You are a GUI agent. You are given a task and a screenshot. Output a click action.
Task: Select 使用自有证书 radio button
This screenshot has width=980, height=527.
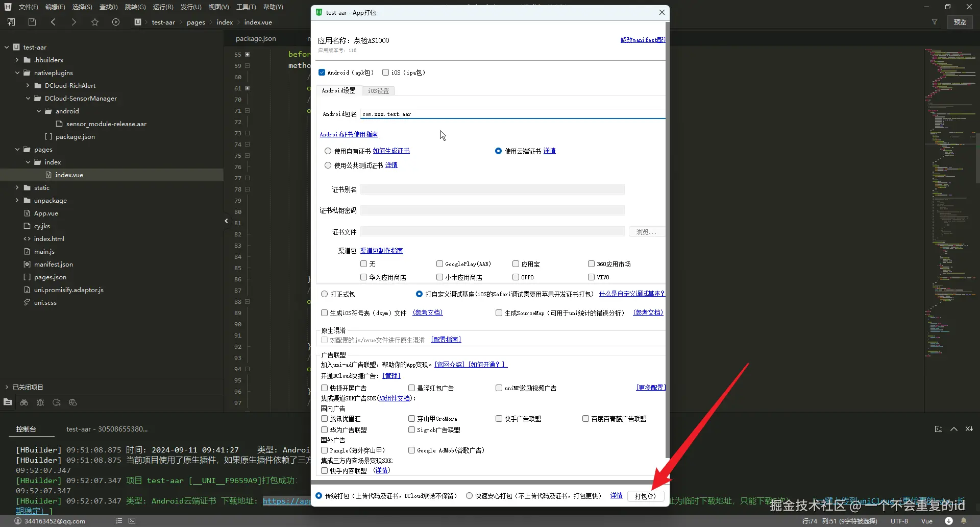[328, 151]
